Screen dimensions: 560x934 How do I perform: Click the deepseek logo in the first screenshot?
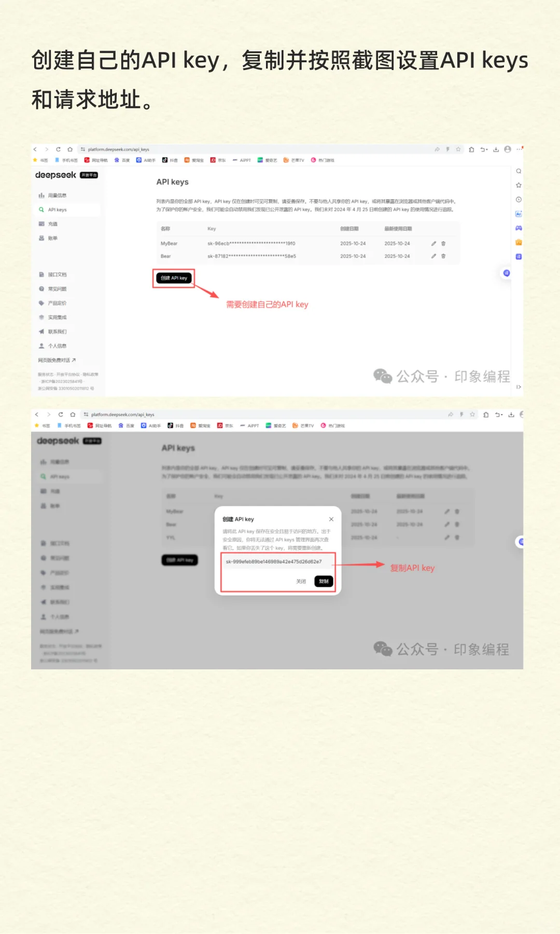[x=55, y=175]
